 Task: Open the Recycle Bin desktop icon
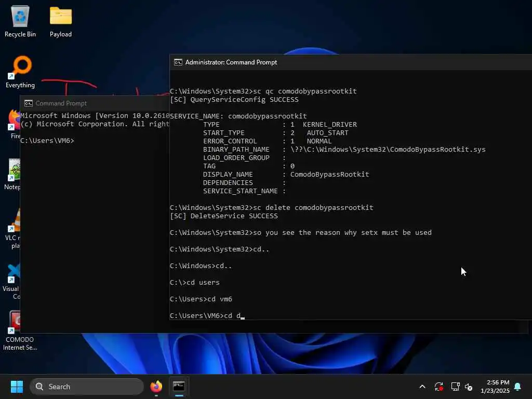tap(20, 21)
